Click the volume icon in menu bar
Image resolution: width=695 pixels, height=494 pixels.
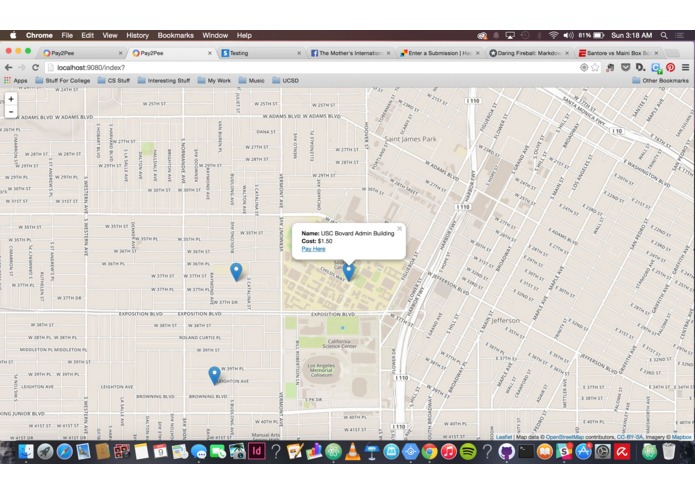(x=568, y=35)
